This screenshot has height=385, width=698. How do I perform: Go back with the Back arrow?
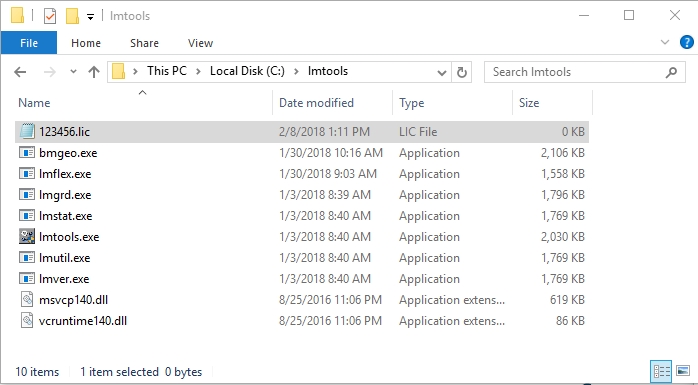click(20, 72)
